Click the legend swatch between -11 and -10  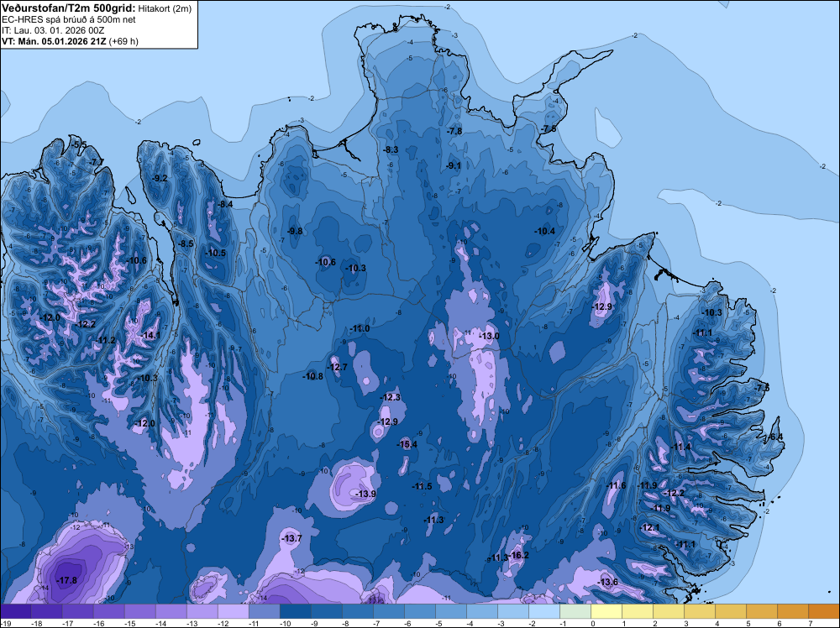point(265,611)
